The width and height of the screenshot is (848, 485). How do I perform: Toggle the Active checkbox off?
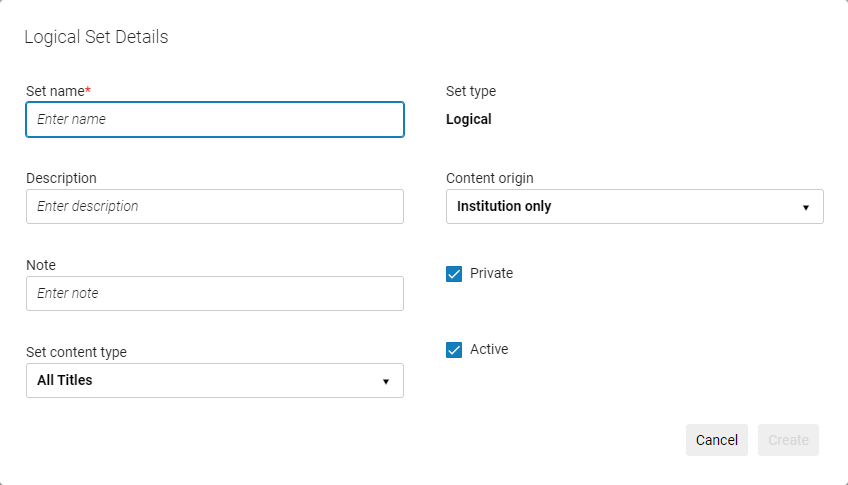tap(454, 350)
